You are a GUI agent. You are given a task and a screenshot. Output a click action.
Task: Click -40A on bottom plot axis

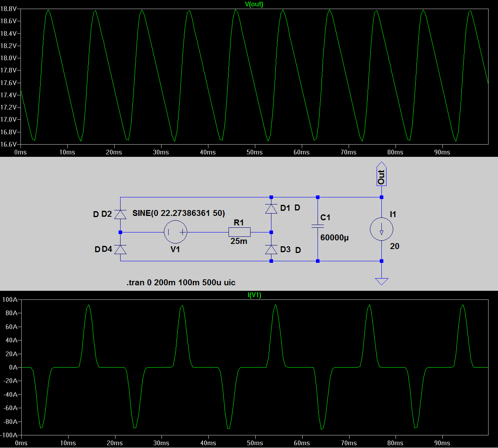(x=10, y=394)
